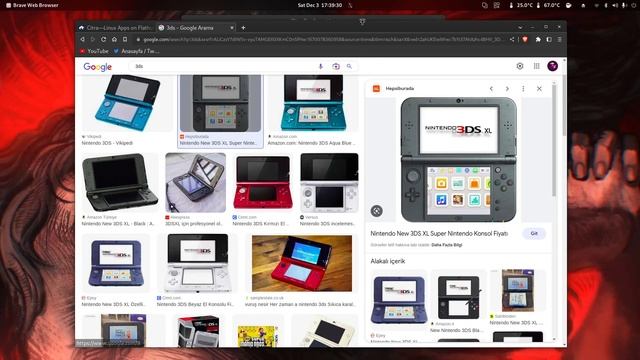The width and height of the screenshot is (640, 360).
Task: Submit search with the magnifier icon
Action: point(349,66)
